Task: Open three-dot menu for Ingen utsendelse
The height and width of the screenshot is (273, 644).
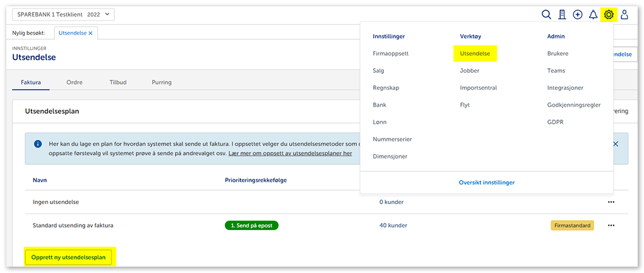Action: 611,202
